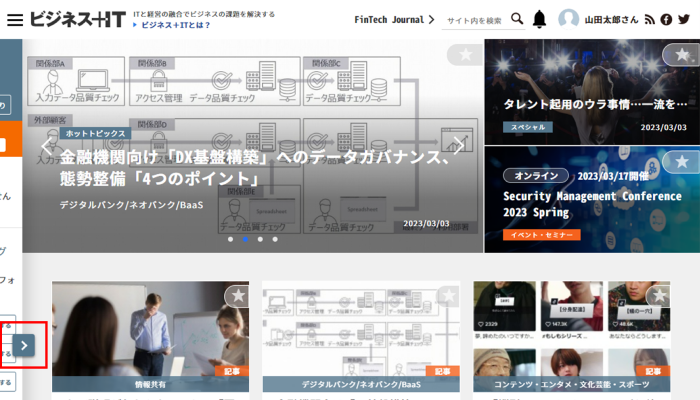The width and height of the screenshot is (700, 400).
Task: Select the first carousel dot
Action: pyautogui.click(x=230, y=239)
